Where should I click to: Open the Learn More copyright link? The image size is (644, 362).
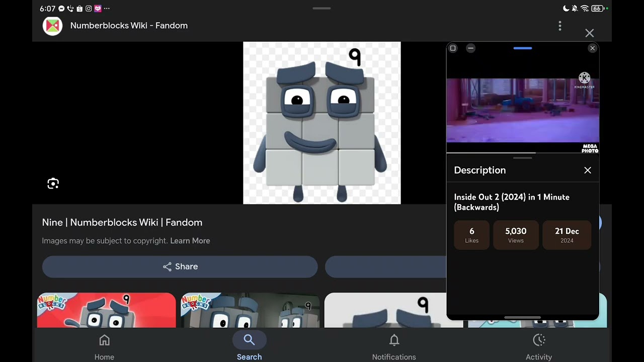190,241
